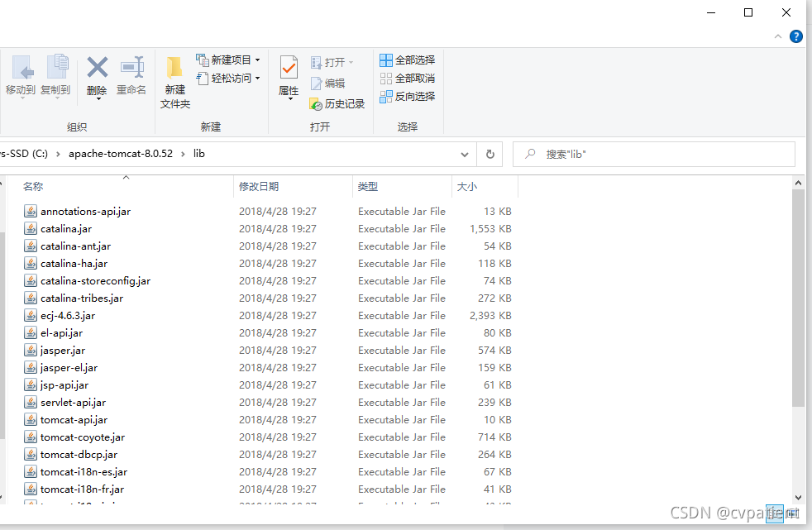This screenshot has width=812, height=530.
Task: Create a new folder (新建文件夹)
Action: [175, 82]
